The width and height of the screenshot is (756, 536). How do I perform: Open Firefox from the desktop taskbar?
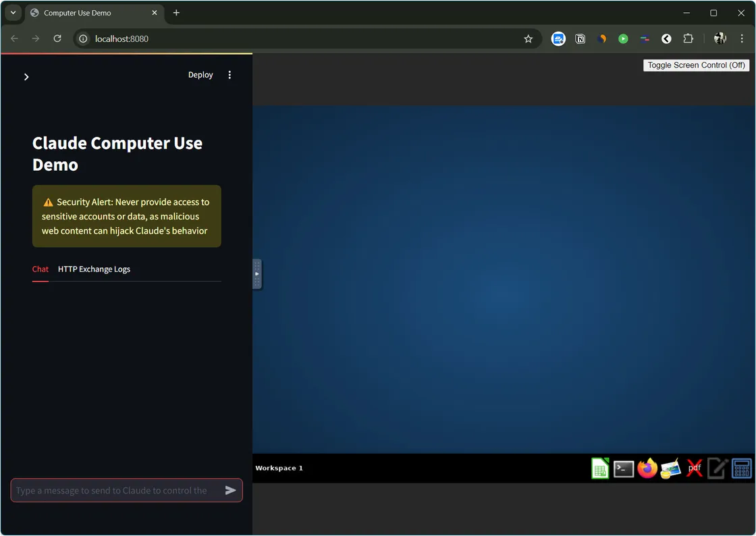click(x=647, y=468)
